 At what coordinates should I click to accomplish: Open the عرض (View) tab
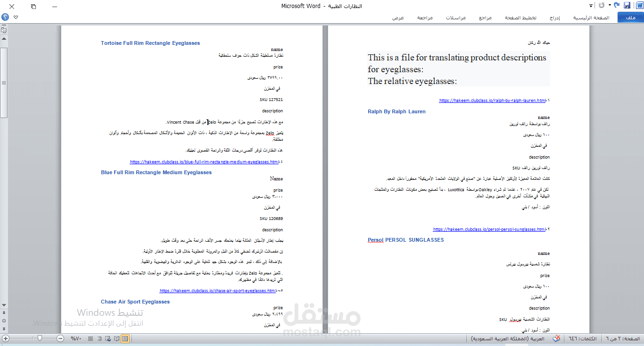398,17
